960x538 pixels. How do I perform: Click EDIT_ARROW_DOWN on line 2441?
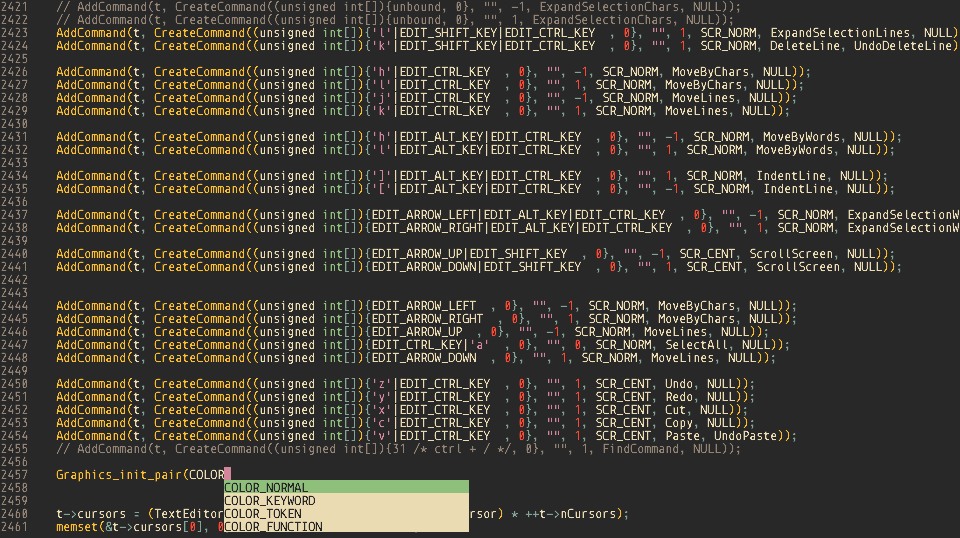424,267
